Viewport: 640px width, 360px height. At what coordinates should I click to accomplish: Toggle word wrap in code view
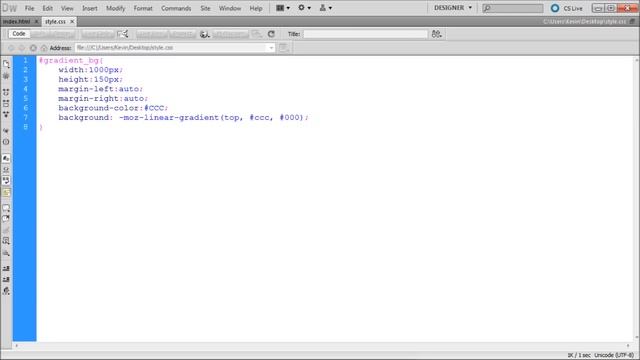tap(6, 180)
